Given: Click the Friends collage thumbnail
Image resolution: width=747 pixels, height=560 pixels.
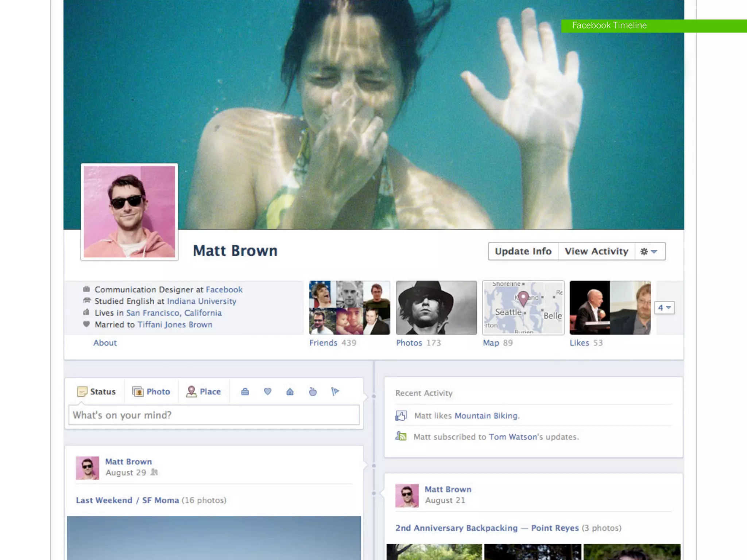Looking at the screenshot, I should 349,307.
